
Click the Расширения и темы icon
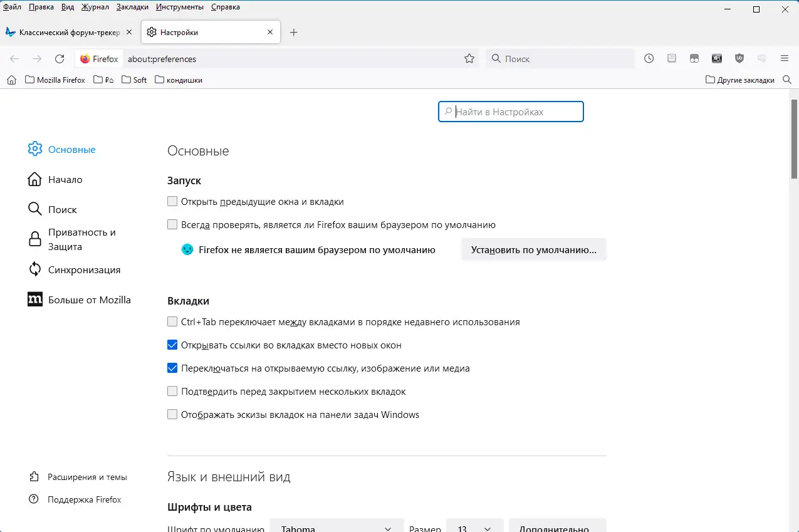[34, 477]
